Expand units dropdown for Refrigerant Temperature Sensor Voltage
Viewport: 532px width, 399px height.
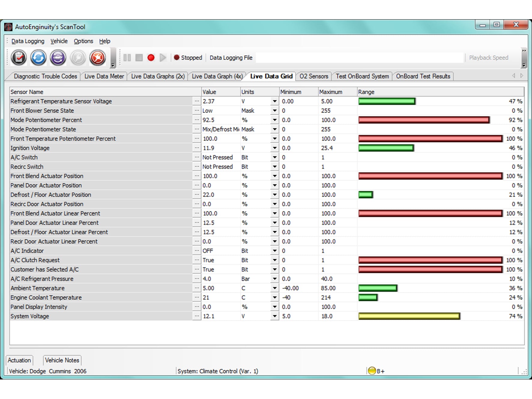click(274, 101)
